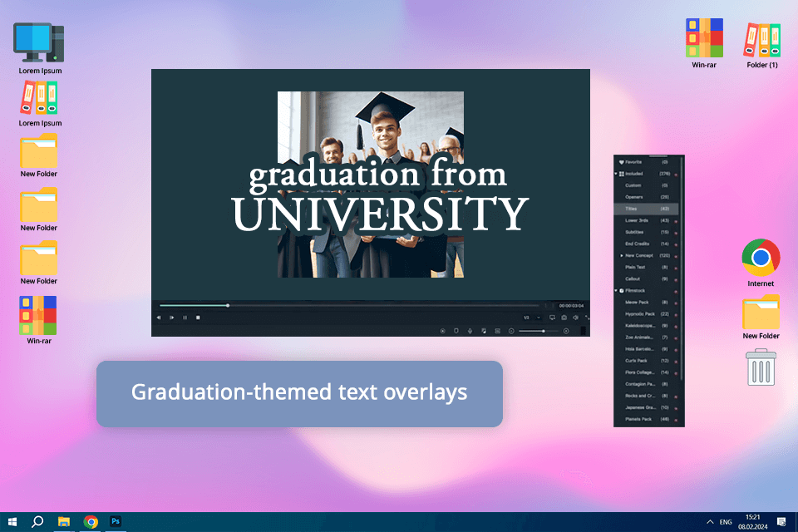Select Custom in the titles panel
798x532 pixels.
pyautogui.click(x=647, y=185)
